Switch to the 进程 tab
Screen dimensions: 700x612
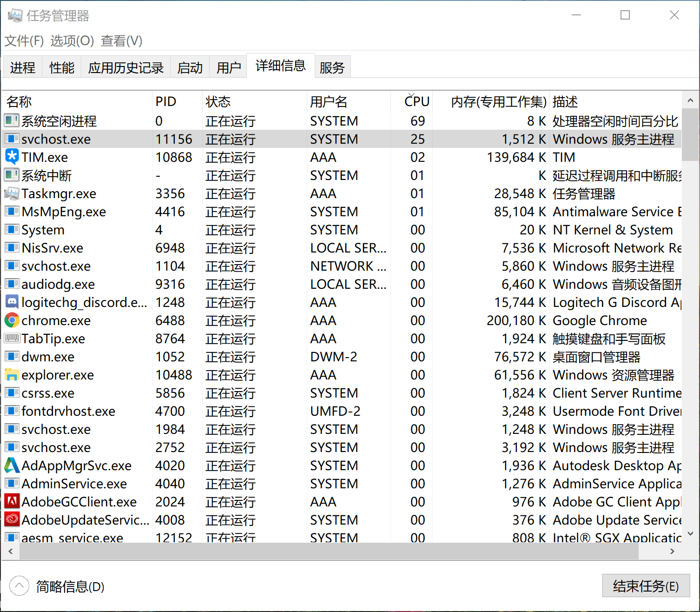[x=23, y=67]
